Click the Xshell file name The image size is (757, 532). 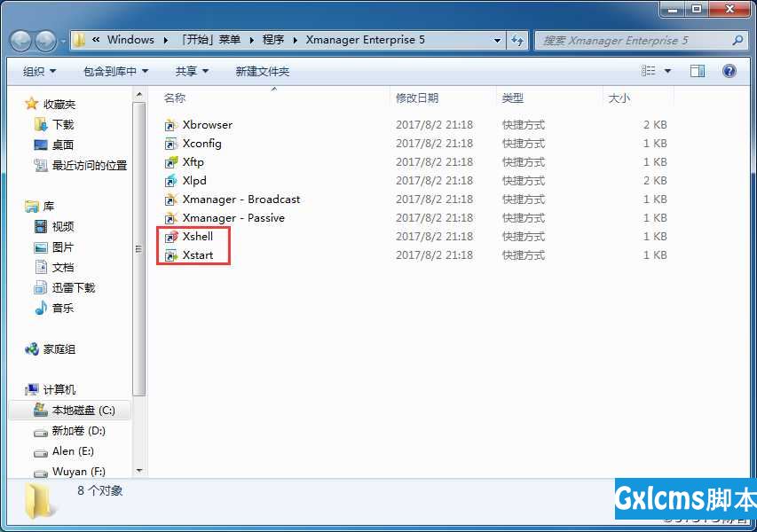point(197,237)
